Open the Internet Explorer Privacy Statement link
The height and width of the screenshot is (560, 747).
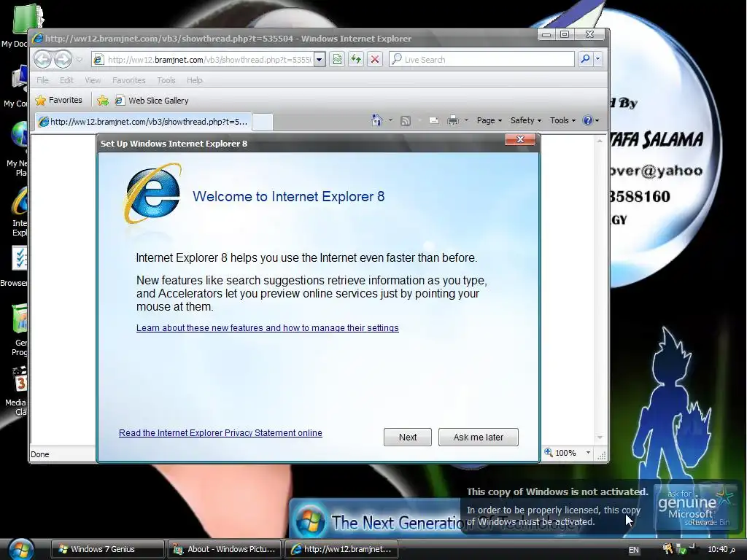pos(220,433)
